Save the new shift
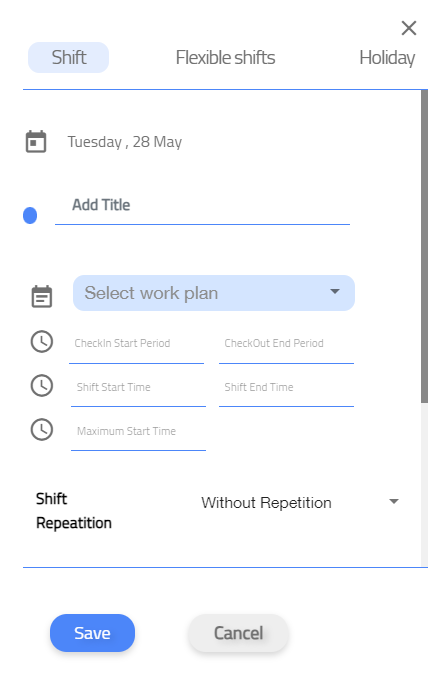This screenshot has width=443, height=678. [x=92, y=633]
